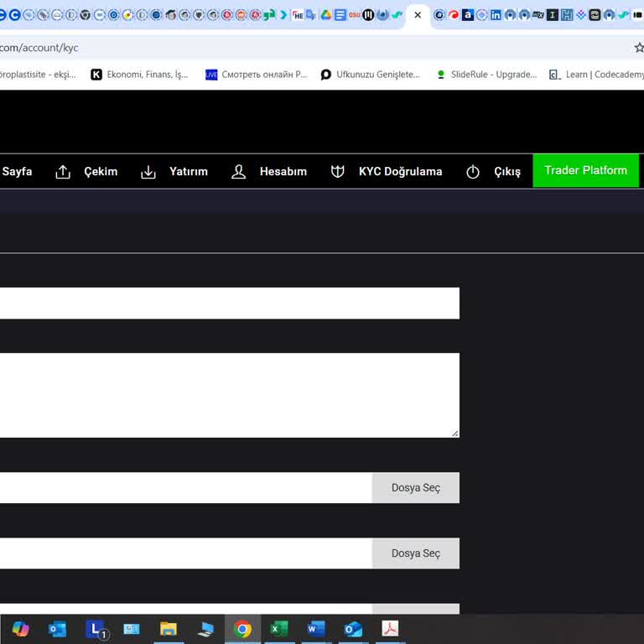The height and width of the screenshot is (644, 644).
Task: Switch to the LinkedIn tab
Action: click(496, 15)
